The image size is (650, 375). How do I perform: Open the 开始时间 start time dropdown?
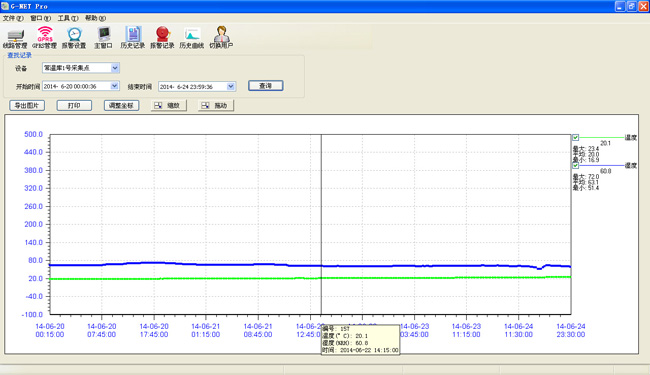coord(115,86)
